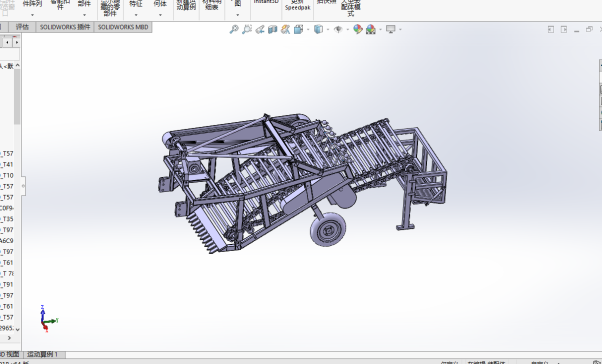Select tree item labeled _T91

[x=7, y=285]
